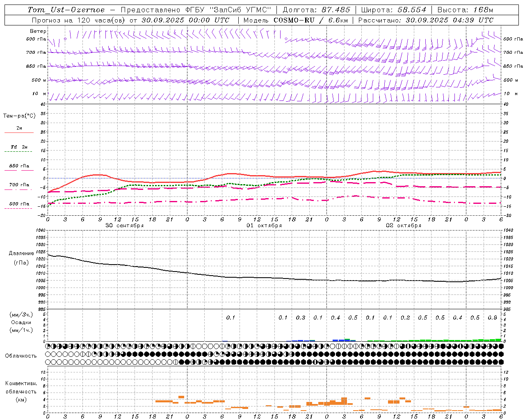Click the (мм/1ч.) precipitation unit label
525x420 pixels.
coord(21,330)
